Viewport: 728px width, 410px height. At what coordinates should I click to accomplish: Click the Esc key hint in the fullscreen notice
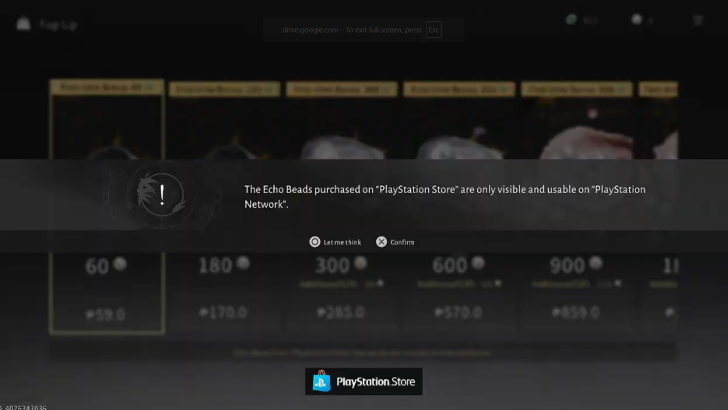click(434, 30)
